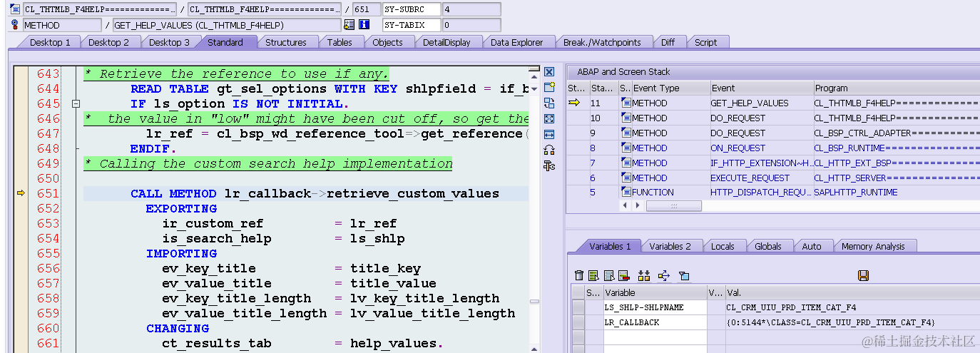Image resolution: width=980 pixels, height=353 pixels.
Task: Click the orange save floppy-disk icon
Action: tap(863, 275)
